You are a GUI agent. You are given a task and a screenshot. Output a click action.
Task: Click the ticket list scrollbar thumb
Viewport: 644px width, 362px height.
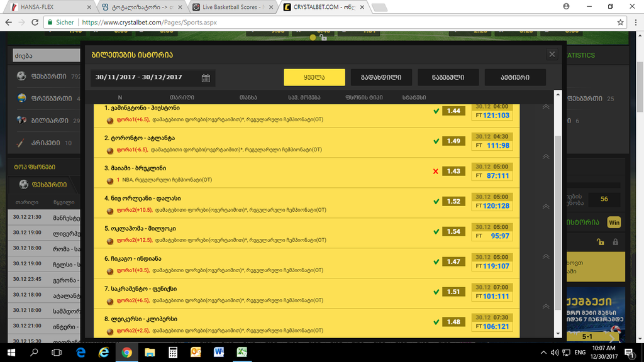tap(558, 223)
